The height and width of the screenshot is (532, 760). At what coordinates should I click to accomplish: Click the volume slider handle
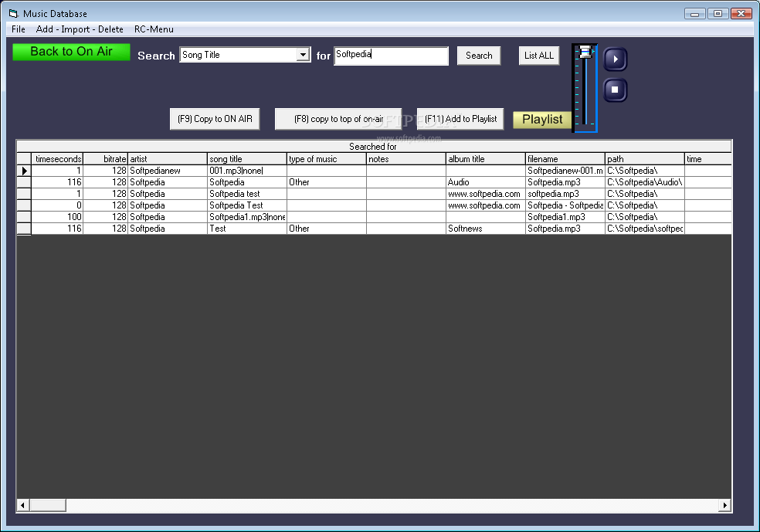click(586, 52)
